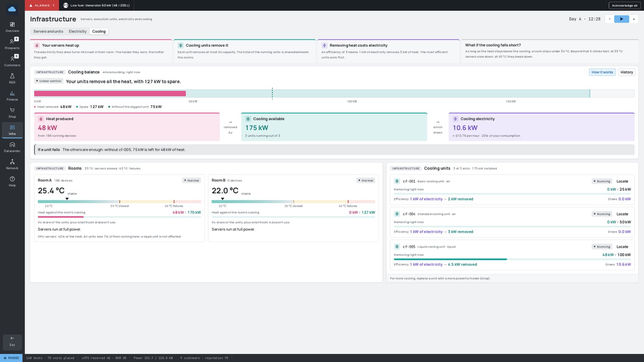644x362 pixels.
Task: Open the Shop cart icon
Action: tap(12, 113)
